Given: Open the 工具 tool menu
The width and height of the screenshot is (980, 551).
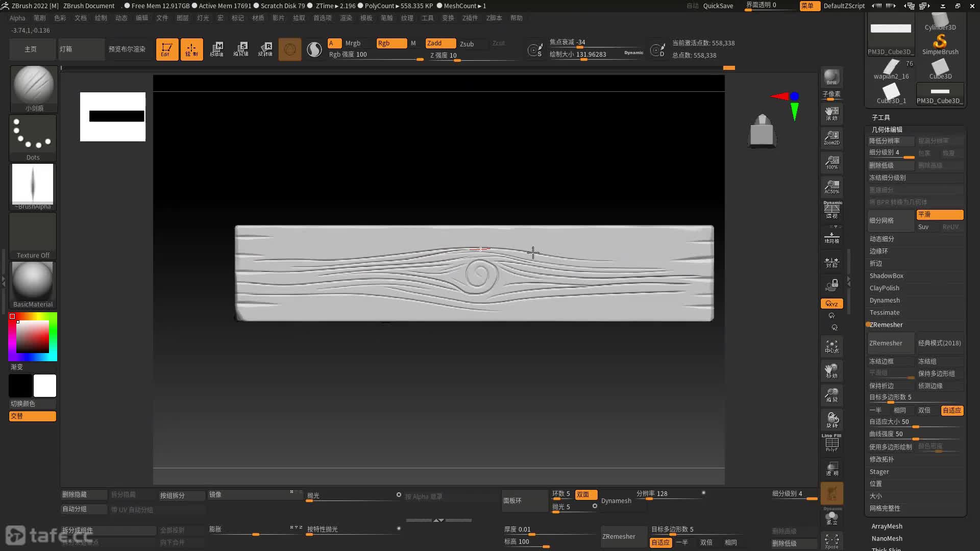Looking at the screenshot, I should [428, 18].
